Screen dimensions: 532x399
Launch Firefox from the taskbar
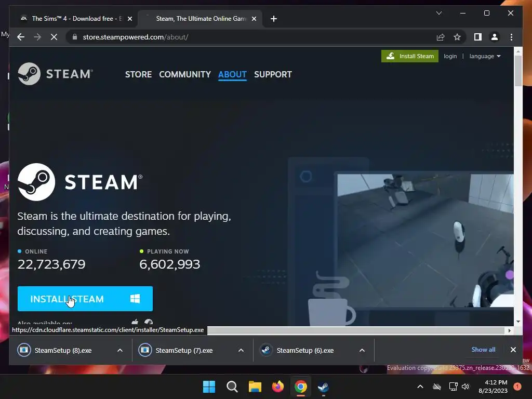point(278,387)
